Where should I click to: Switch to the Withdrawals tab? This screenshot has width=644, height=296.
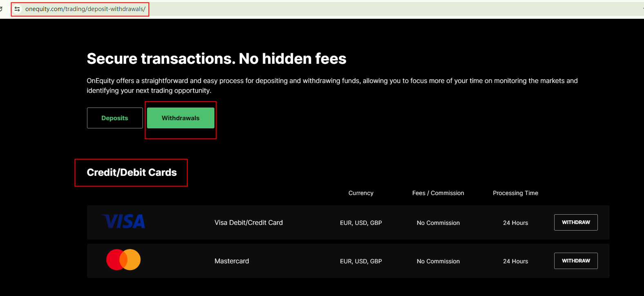(180, 118)
